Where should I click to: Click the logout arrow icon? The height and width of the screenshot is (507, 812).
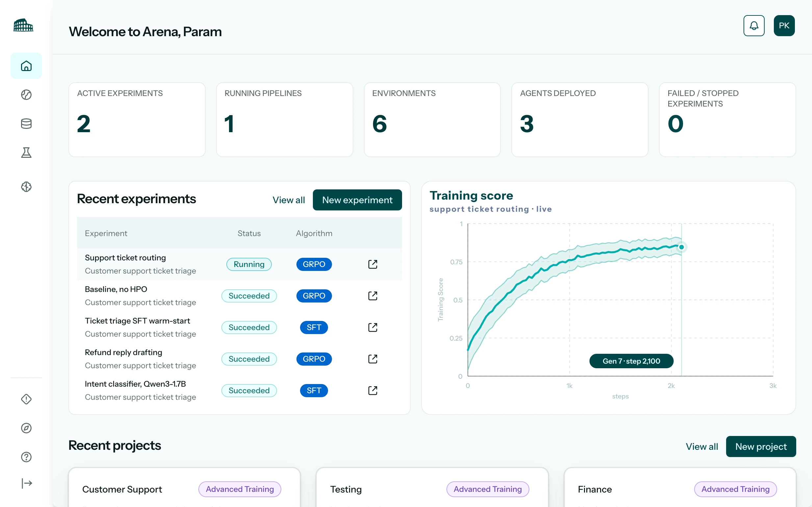click(x=27, y=483)
